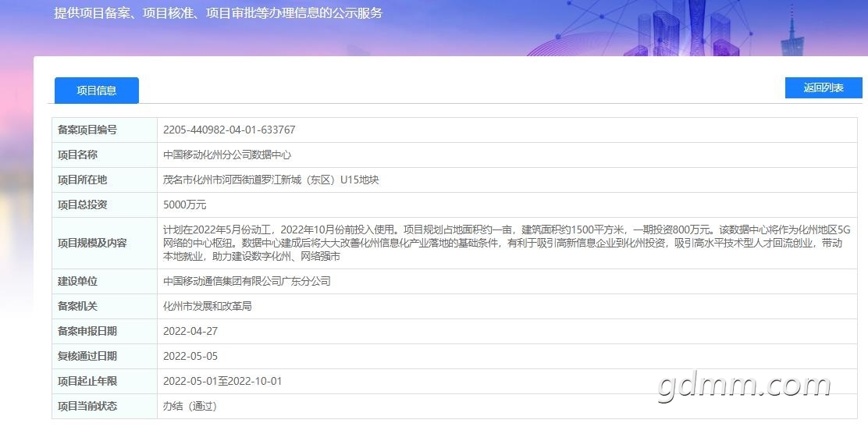Select 中国移动通信集团有限公司广东分公司 text
The height and width of the screenshot is (434, 868).
tap(247, 281)
